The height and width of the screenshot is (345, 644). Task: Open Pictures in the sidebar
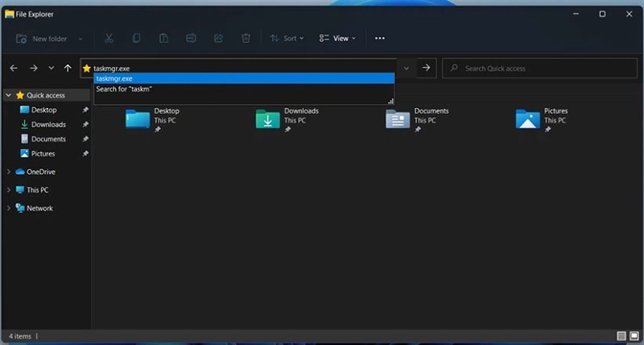pos(43,154)
